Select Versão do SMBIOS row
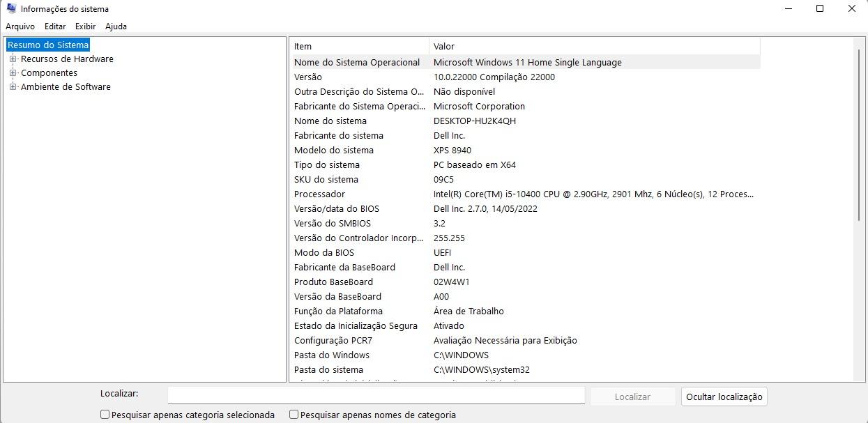Viewport: 868px width, 423px height. tap(525, 224)
